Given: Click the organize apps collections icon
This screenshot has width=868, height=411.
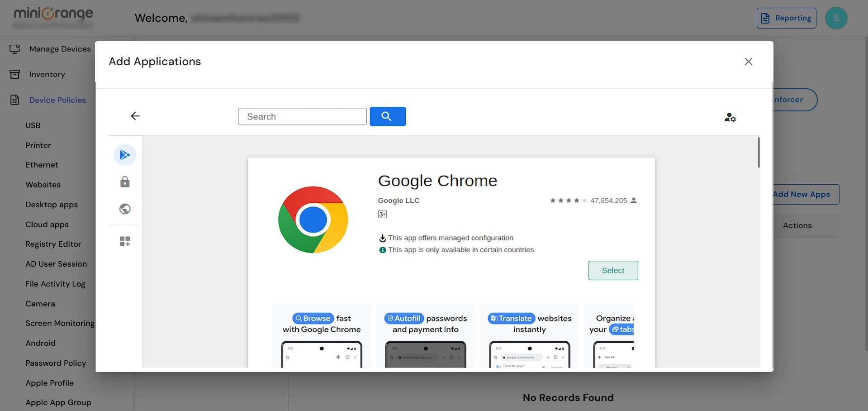Looking at the screenshot, I should click(125, 241).
